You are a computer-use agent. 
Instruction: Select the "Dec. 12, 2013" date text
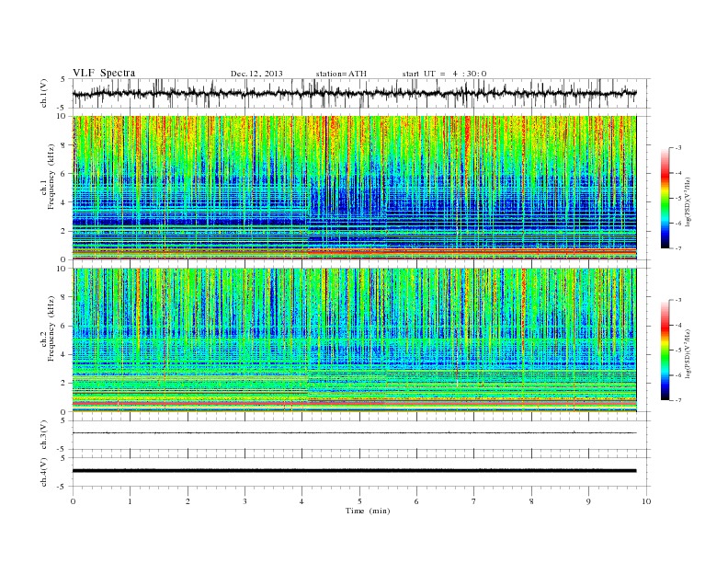256,74
